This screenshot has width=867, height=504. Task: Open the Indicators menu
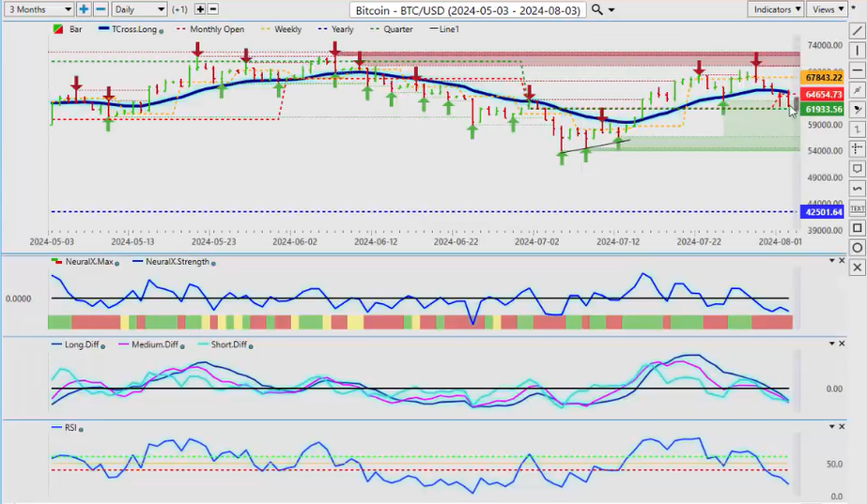pyautogui.click(x=777, y=9)
